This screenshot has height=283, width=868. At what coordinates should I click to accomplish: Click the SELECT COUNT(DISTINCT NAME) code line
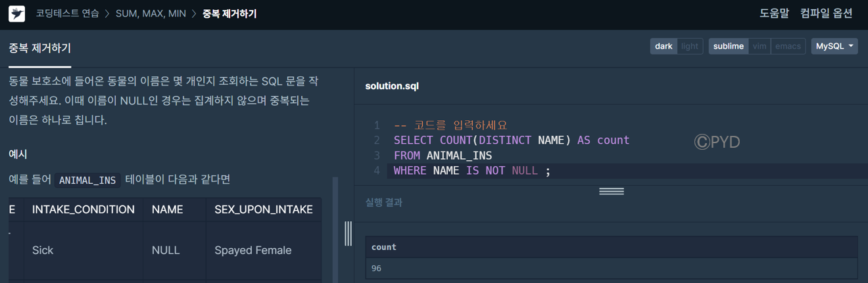point(512,140)
